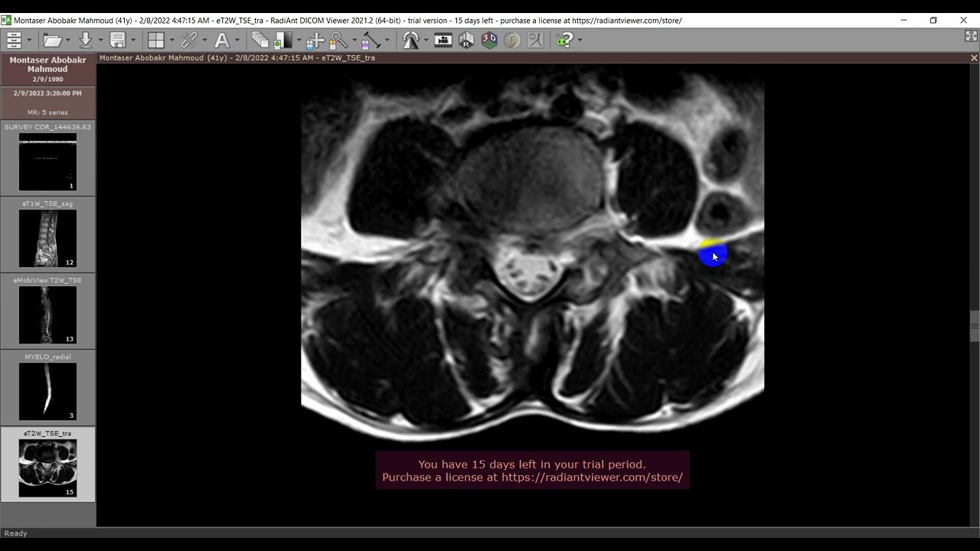The image size is (980, 551).
Task: Click the image Fusion icon
Action: click(x=512, y=40)
